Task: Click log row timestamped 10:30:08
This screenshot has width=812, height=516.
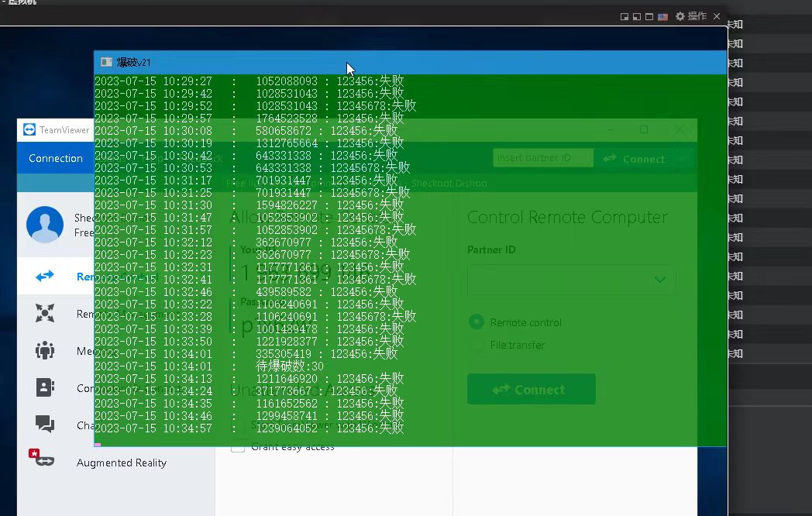Action: (x=246, y=131)
